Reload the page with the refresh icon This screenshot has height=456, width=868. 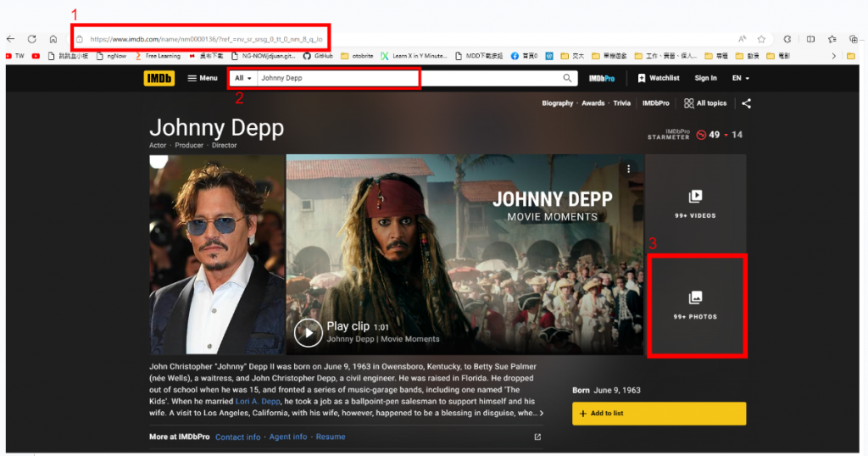(32, 39)
